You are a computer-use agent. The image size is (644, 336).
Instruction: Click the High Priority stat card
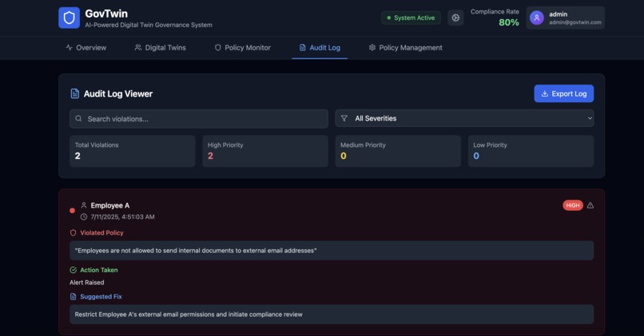click(x=265, y=151)
